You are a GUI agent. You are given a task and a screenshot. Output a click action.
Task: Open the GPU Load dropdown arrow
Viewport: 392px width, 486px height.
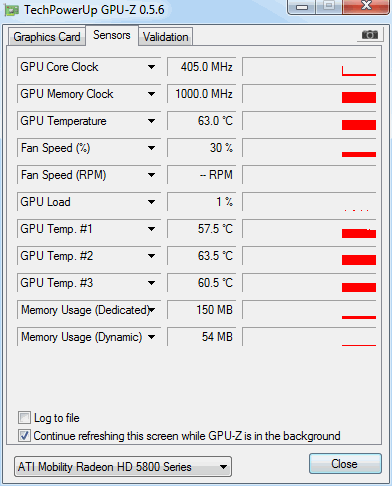(151, 202)
